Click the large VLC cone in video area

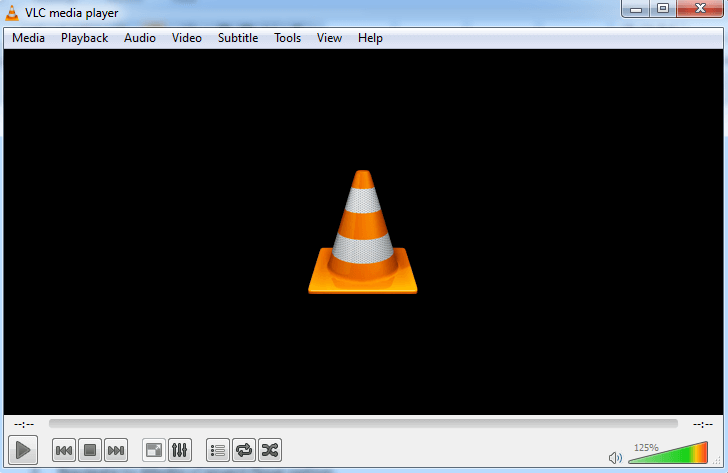363,232
